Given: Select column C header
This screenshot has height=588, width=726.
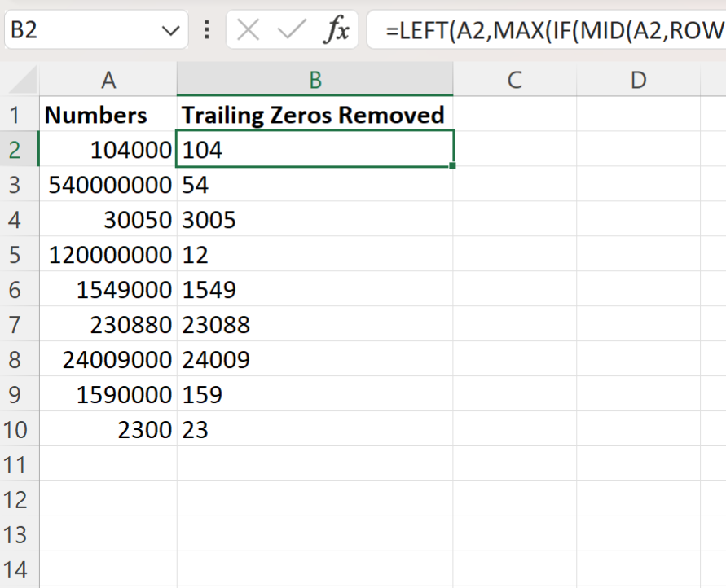Looking at the screenshot, I should (x=514, y=80).
